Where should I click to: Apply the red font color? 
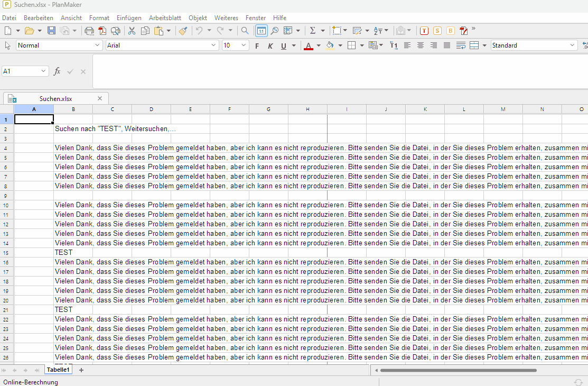click(308, 46)
